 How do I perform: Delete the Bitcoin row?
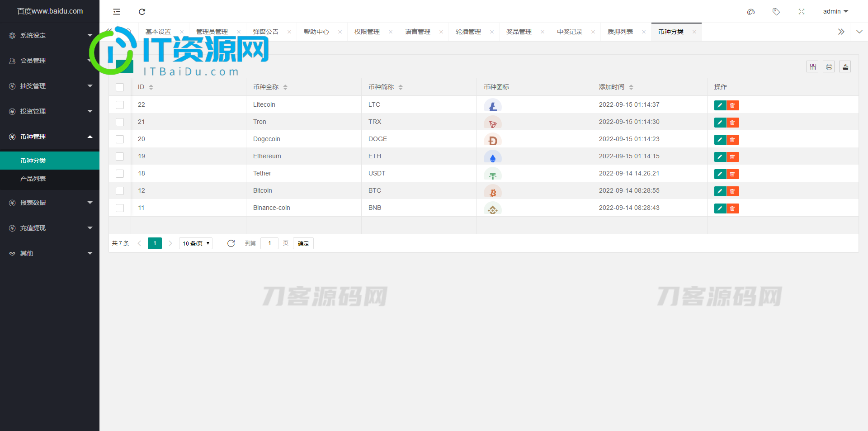pos(733,191)
